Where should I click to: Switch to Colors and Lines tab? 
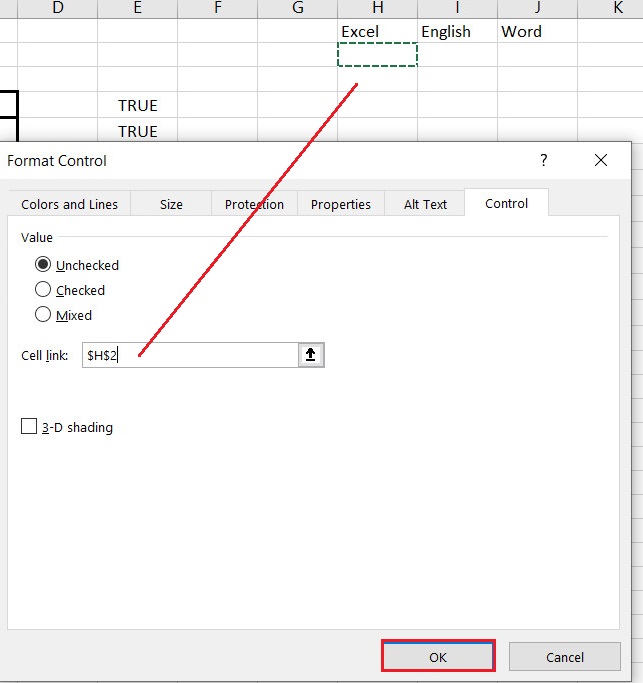(x=69, y=204)
